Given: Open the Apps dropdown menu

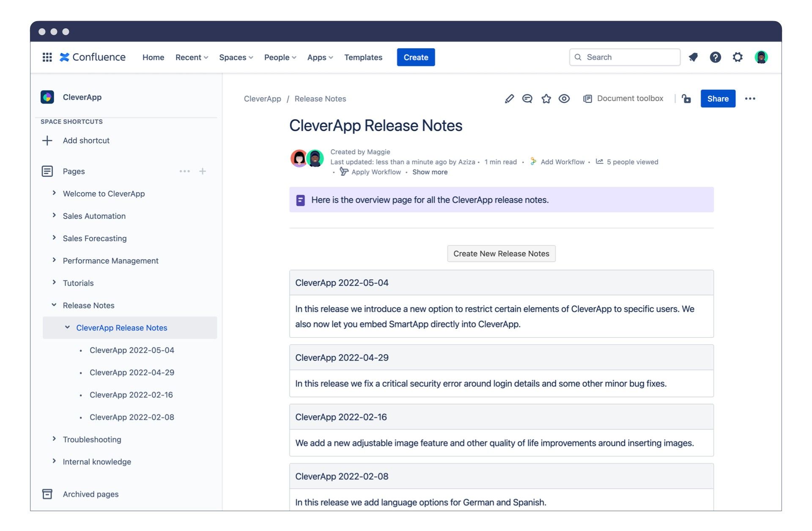Looking at the screenshot, I should pyautogui.click(x=320, y=57).
